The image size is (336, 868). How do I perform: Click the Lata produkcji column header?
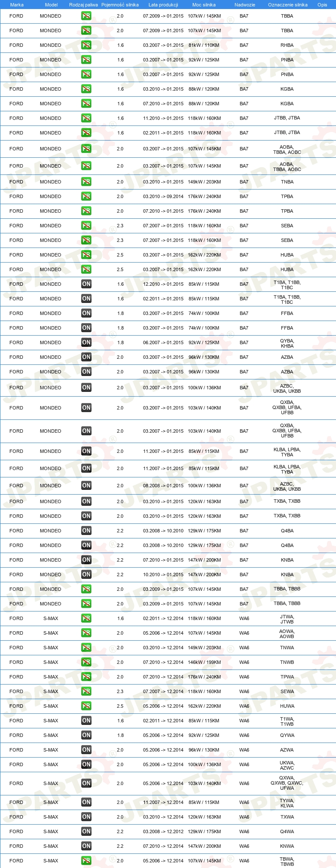coord(163,5)
